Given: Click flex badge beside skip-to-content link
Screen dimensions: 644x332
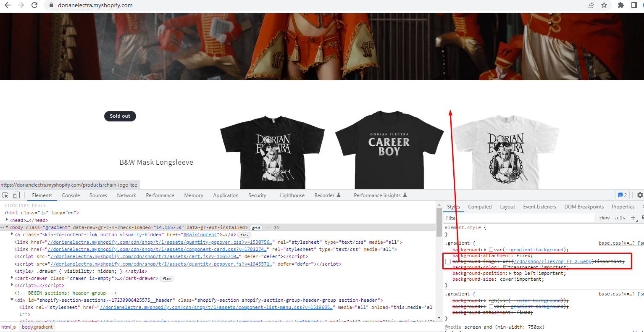Looking at the screenshot, I should tap(244, 235).
